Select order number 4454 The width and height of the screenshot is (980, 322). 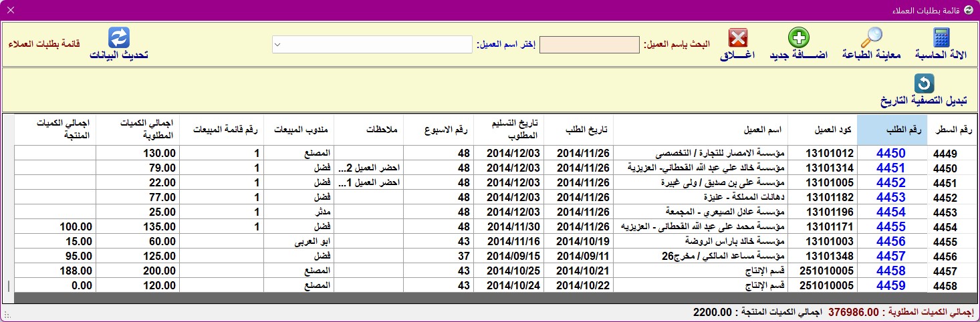tap(892, 212)
